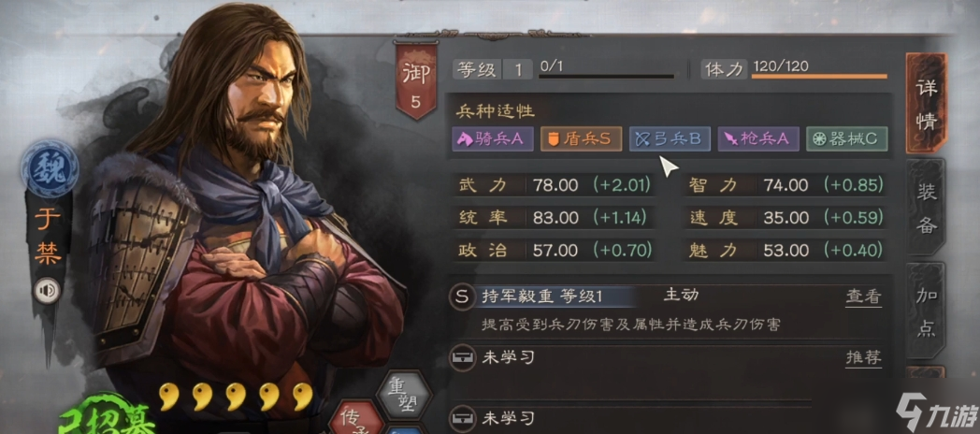Screen dimensions: 980x434
Task: Play the voice speaker icon under 于禁
Action: click(47, 290)
